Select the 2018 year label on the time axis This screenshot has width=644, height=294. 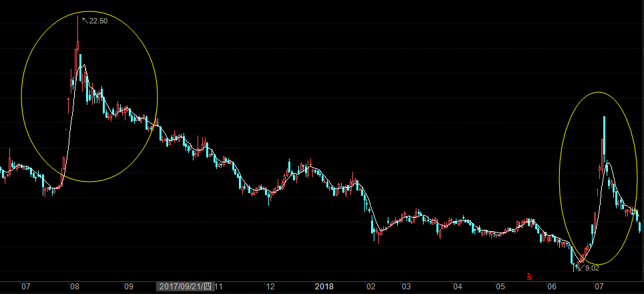click(x=324, y=287)
